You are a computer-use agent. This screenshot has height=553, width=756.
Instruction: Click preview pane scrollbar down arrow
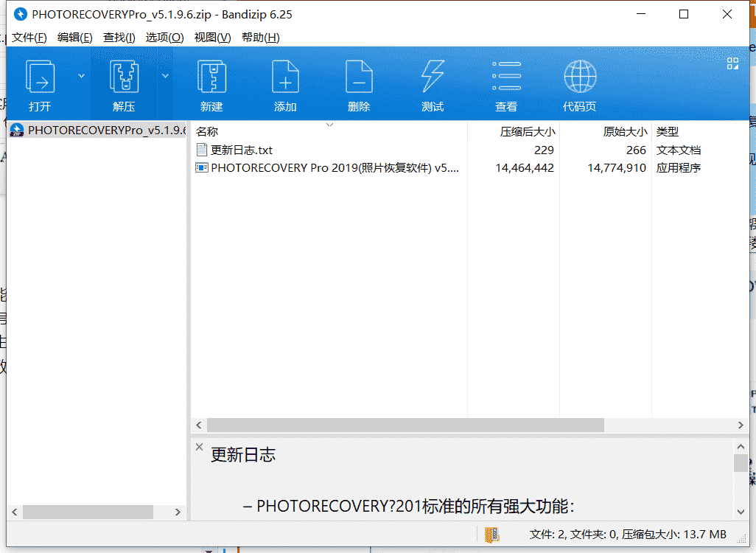click(741, 512)
